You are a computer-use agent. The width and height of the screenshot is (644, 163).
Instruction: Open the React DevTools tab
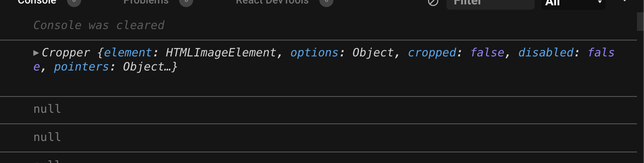point(272,2)
